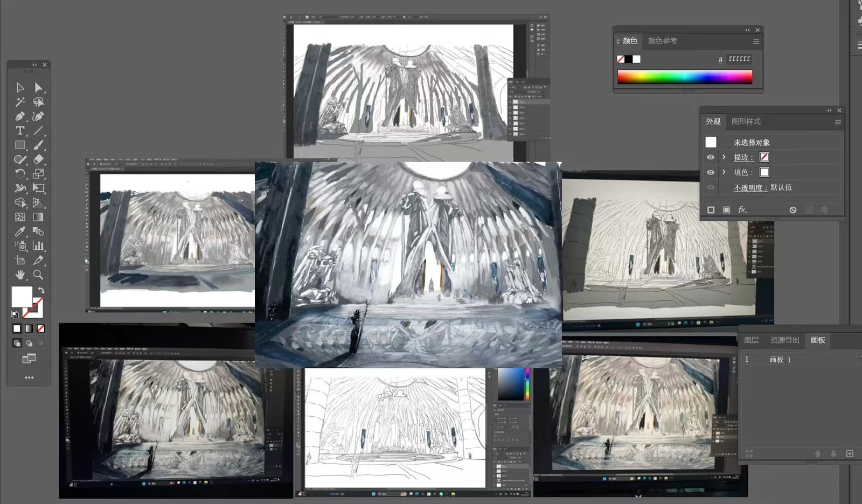Pick the Eyedropper tool
The image size is (862, 504).
click(x=20, y=232)
